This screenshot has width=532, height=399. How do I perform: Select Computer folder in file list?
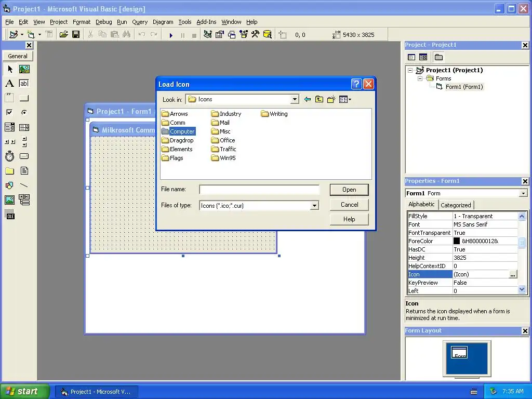click(x=179, y=131)
